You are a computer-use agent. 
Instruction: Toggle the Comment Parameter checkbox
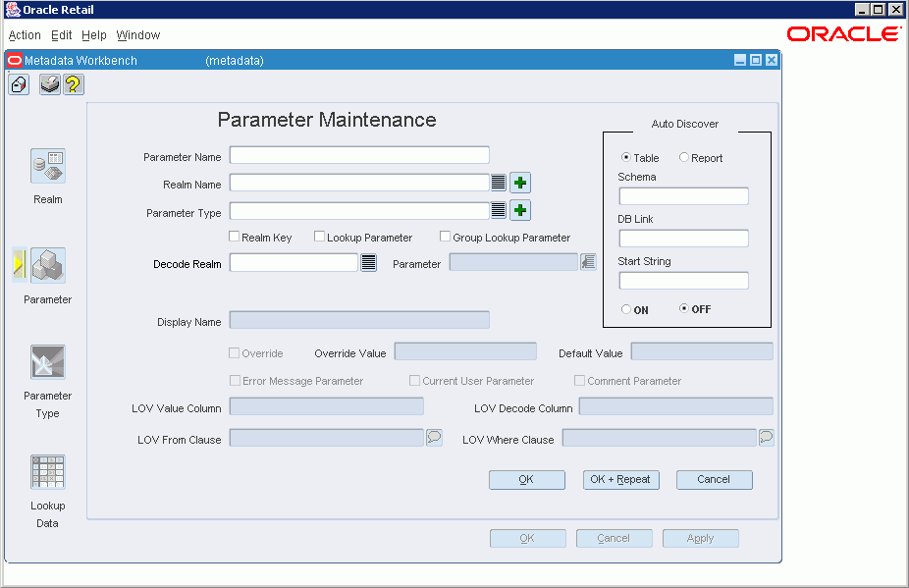click(x=579, y=381)
